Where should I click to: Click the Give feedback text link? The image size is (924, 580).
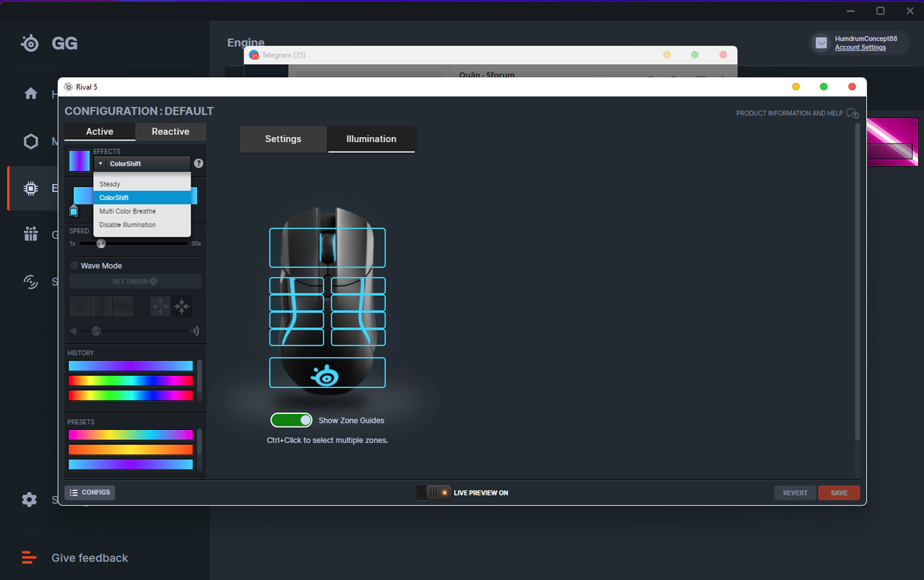click(90, 558)
